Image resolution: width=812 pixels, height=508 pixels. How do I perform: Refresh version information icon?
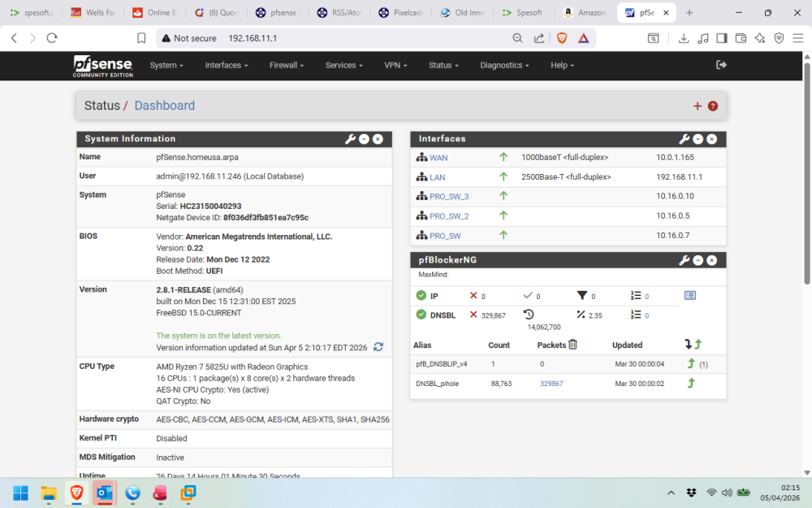click(378, 347)
